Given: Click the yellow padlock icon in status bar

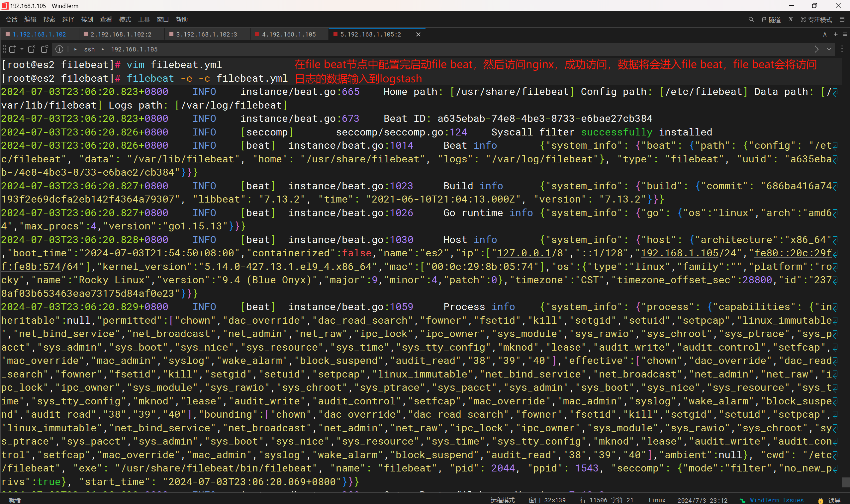Looking at the screenshot, I should (821, 500).
